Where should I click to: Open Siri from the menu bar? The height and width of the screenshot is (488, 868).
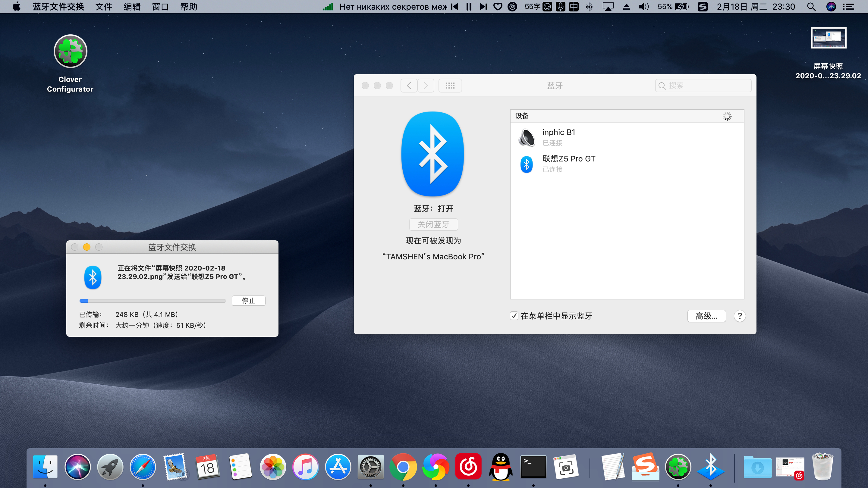pyautogui.click(x=831, y=7)
